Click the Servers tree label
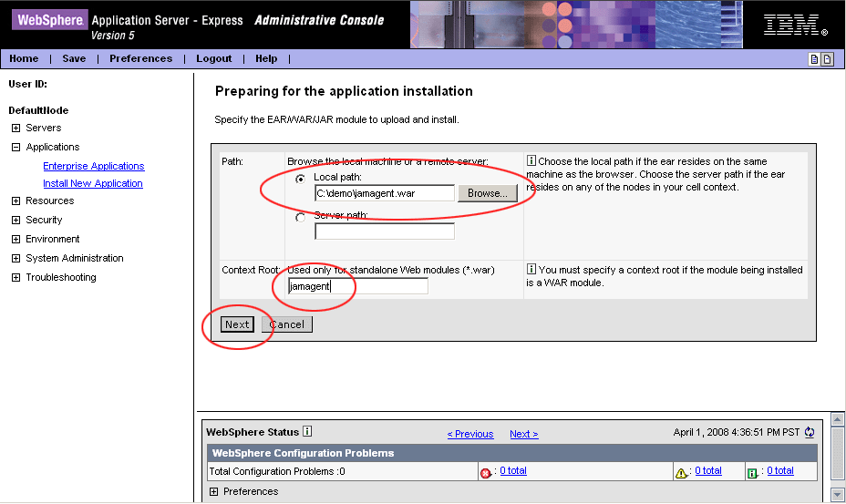 [x=44, y=128]
